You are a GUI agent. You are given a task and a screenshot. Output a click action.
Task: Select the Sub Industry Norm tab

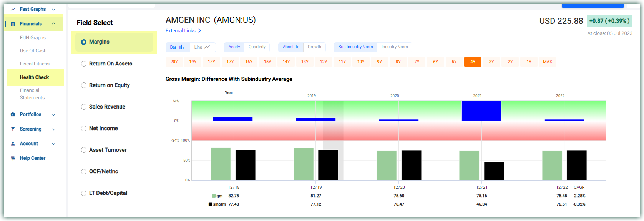coord(355,47)
